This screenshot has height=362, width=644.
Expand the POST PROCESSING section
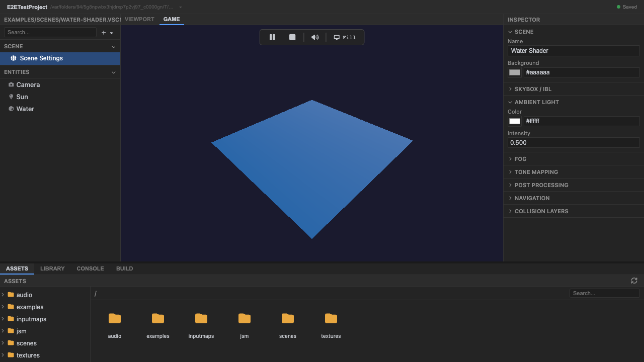tap(510, 185)
